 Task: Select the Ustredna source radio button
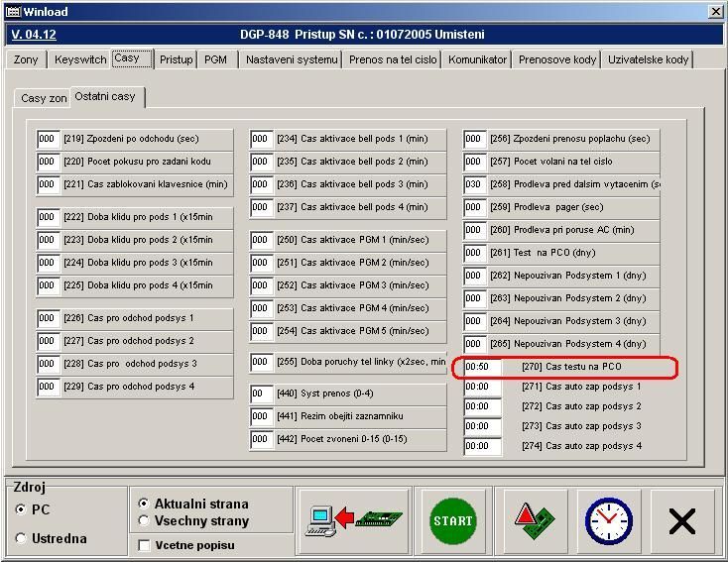pyautogui.click(x=22, y=538)
